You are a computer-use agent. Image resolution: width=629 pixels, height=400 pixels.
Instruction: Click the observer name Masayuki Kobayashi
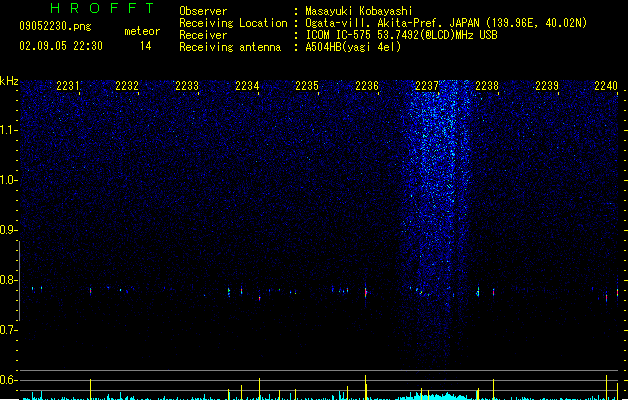(x=359, y=11)
